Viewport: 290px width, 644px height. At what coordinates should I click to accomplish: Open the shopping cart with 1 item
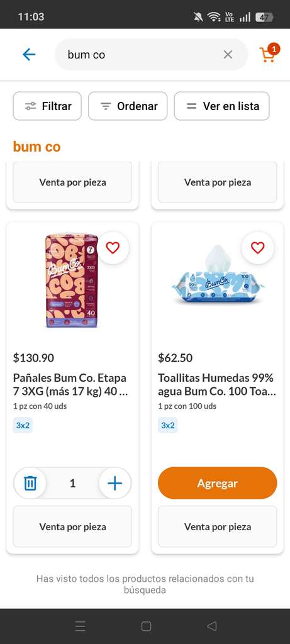tap(269, 53)
